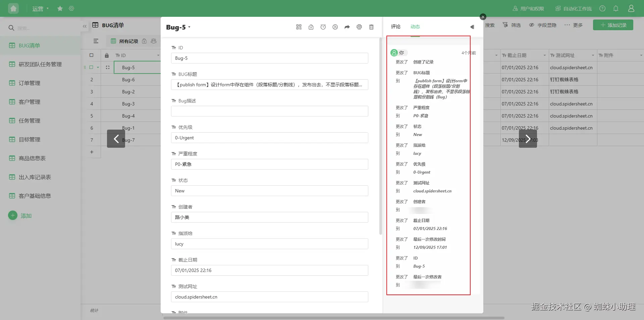
Task: Go to the next record arrow
Action: click(x=528, y=139)
